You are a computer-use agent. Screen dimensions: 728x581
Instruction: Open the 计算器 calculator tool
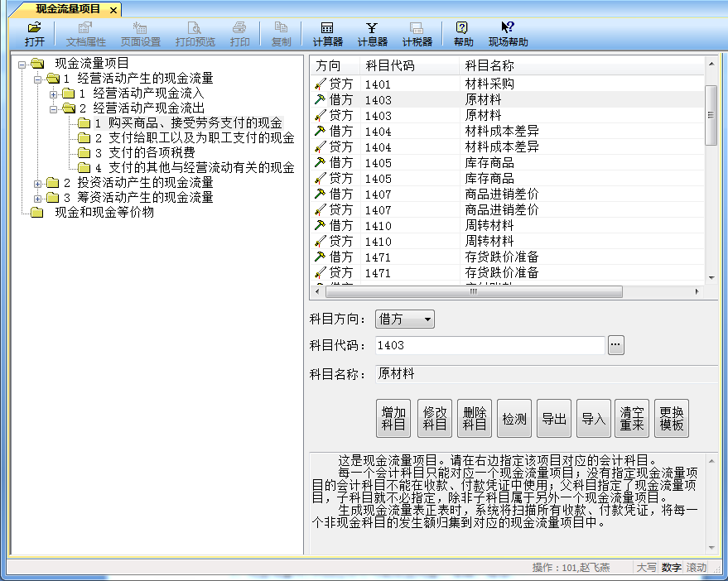(327, 34)
